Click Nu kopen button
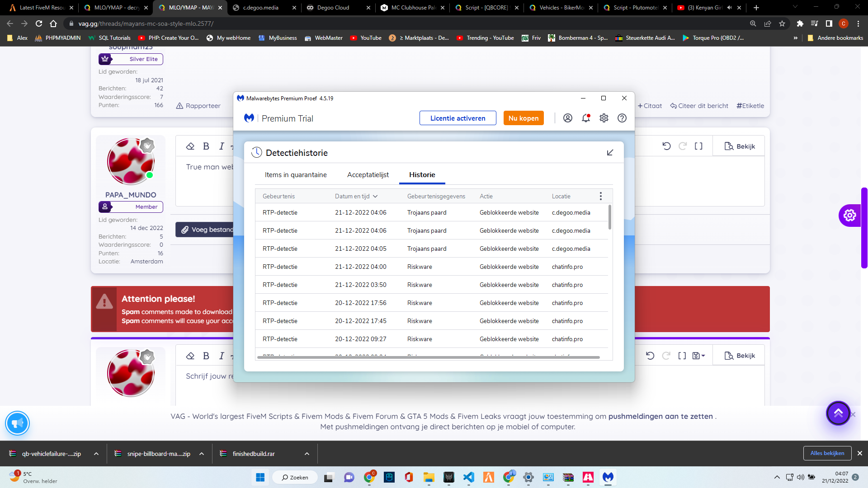This screenshot has width=868, height=488. click(524, 118)
